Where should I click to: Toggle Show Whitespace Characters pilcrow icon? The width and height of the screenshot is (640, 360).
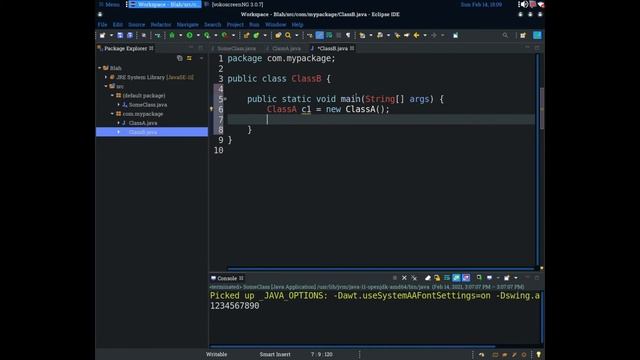click(348, 36)
